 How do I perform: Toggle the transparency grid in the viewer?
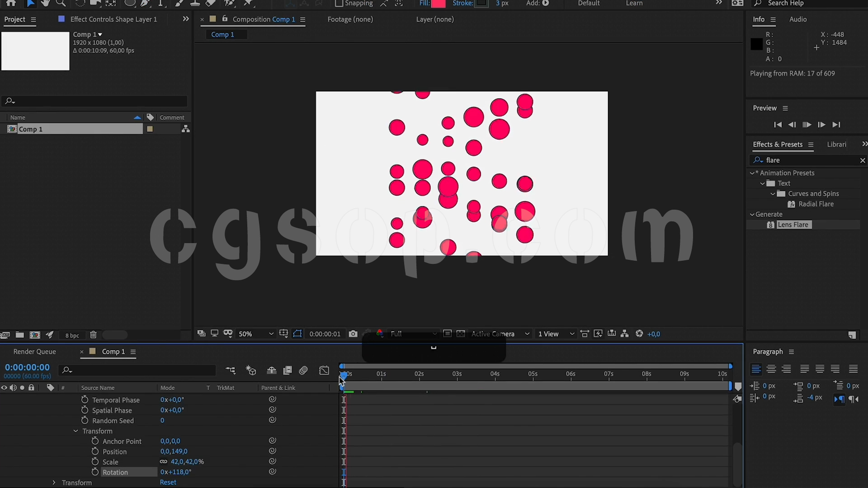(461, 334)
